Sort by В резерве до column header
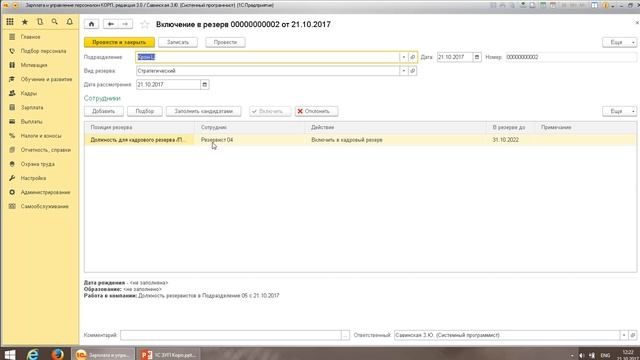This screenshot has width=640, height=360. coord(511,127)
